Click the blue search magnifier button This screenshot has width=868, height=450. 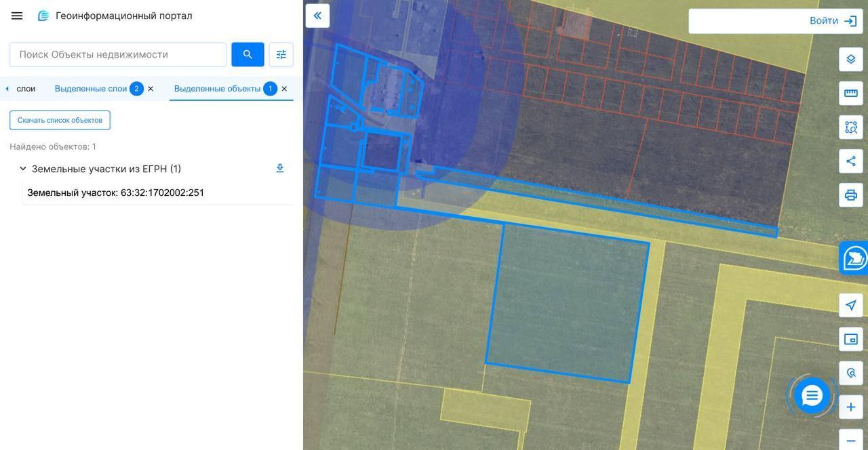[248, 54]
